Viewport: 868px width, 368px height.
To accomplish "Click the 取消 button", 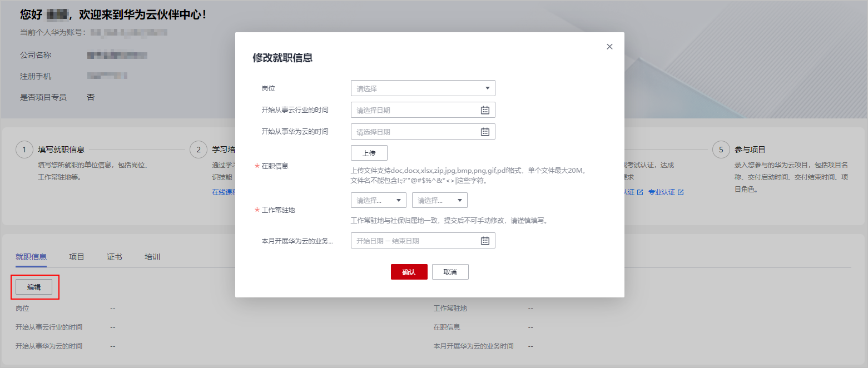I will (x=450, y=272).
